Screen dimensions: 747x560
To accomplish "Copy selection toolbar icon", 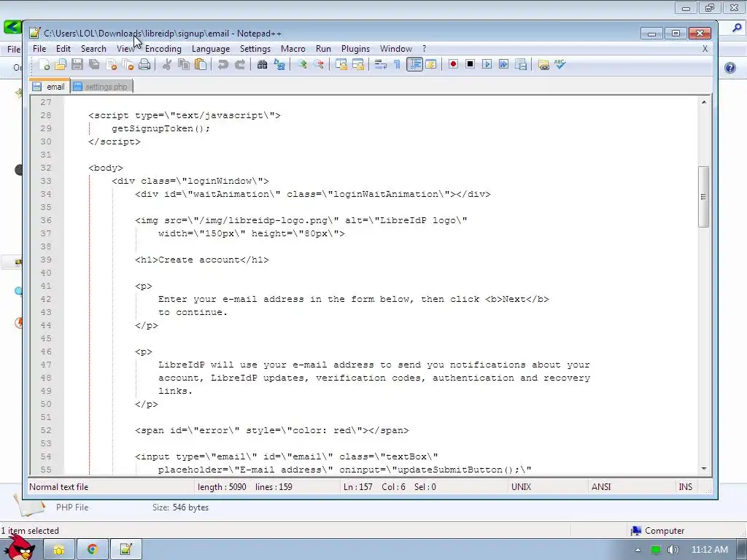I will (x=183, y=65).
